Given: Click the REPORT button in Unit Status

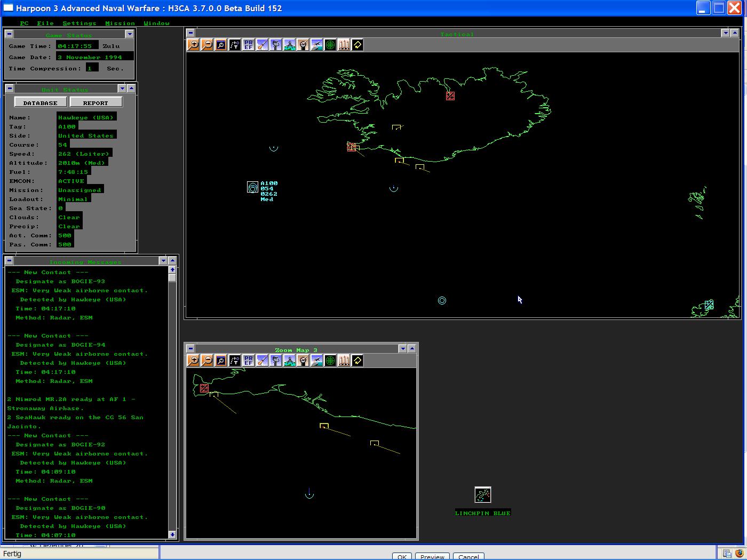Looking at the screenshot, I should tap(96, 102).
